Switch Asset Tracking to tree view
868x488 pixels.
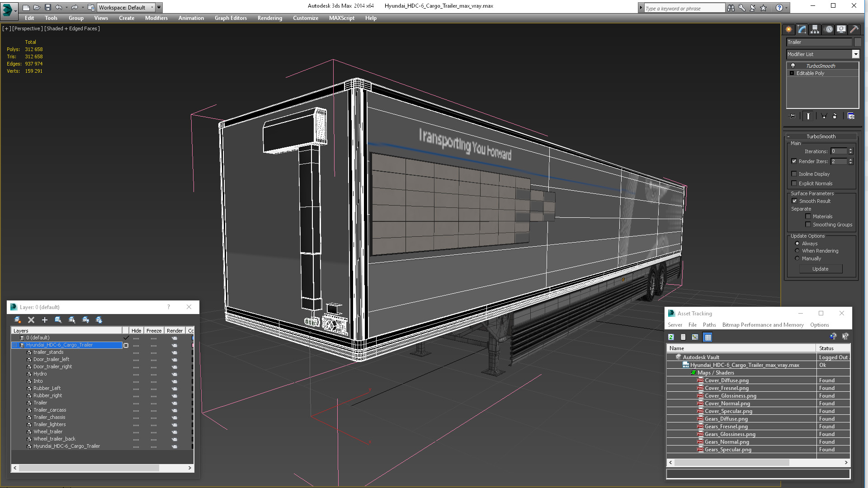695,337
